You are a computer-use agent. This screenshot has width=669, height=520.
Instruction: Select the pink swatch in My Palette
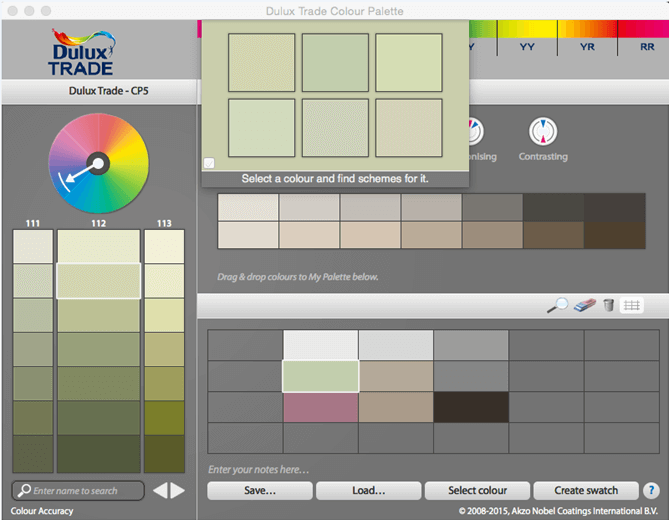pyautogui.click(x=320, y=407)
